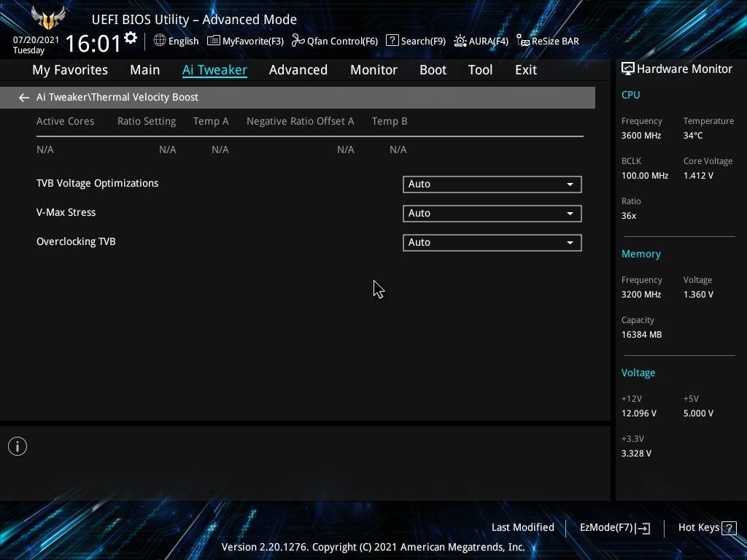Click the Search(F9) question mark icon
747x560 pixels.
tap(392, 41)
